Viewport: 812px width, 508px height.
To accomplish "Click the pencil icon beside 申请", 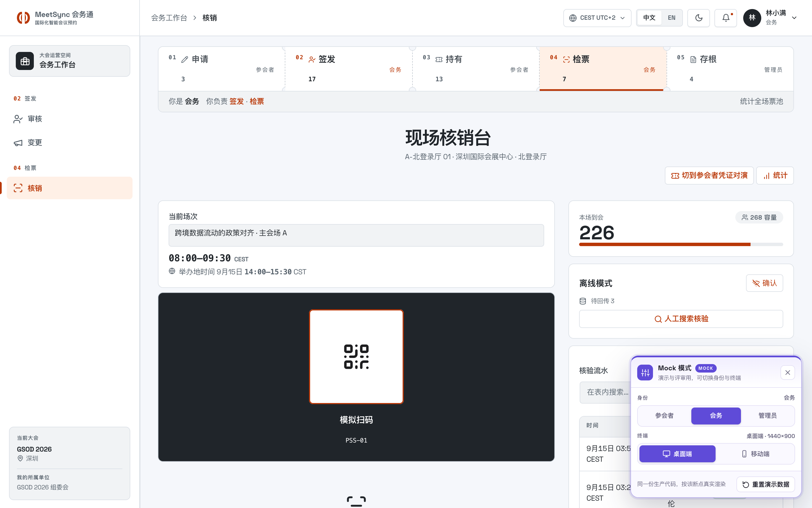I will coord(185,60).
